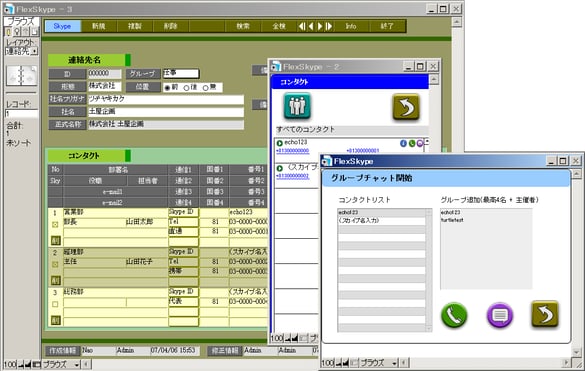Open Tel type field in contact row 1
585x371 pixels.
coord(183,222)
